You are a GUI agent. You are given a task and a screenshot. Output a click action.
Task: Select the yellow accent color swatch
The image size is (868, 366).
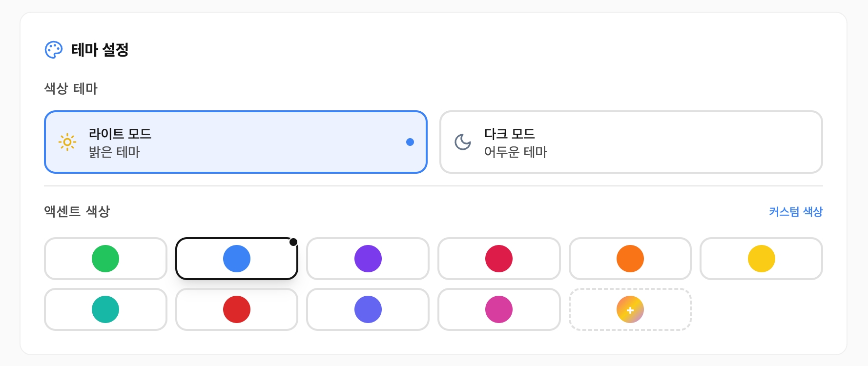click(x=762, y=259)
